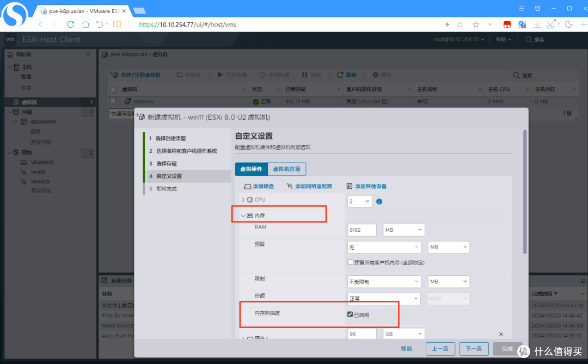Click the dialog vertical scrollbar
Viewport: 588px width, 364px height.
pos(525,192)
